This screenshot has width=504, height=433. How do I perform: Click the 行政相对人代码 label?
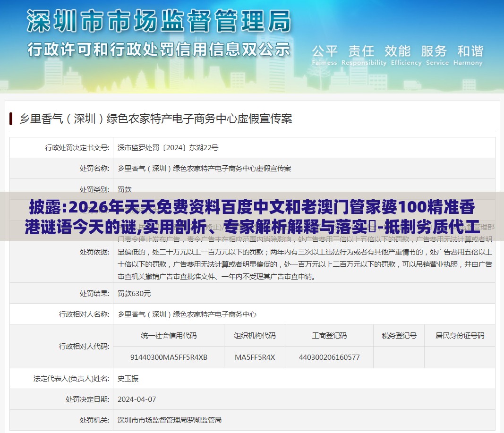(x=84, y=346)
